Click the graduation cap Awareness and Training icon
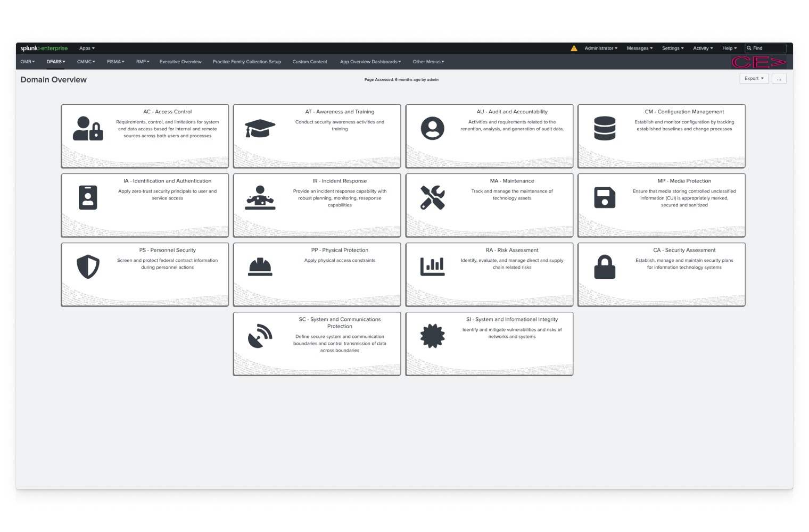This screenshot has height=532, width=809. pyautogui.click(x=260, y=129)
